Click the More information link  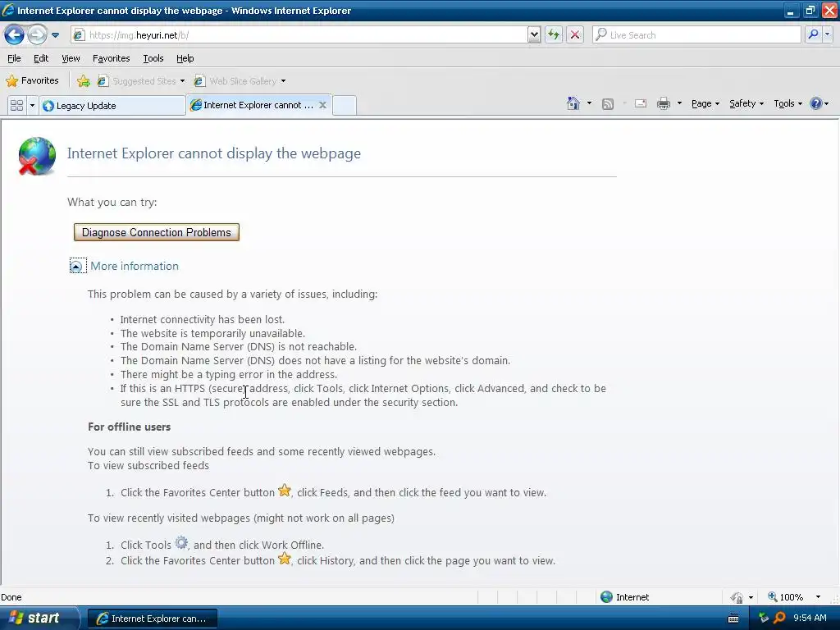135,267
